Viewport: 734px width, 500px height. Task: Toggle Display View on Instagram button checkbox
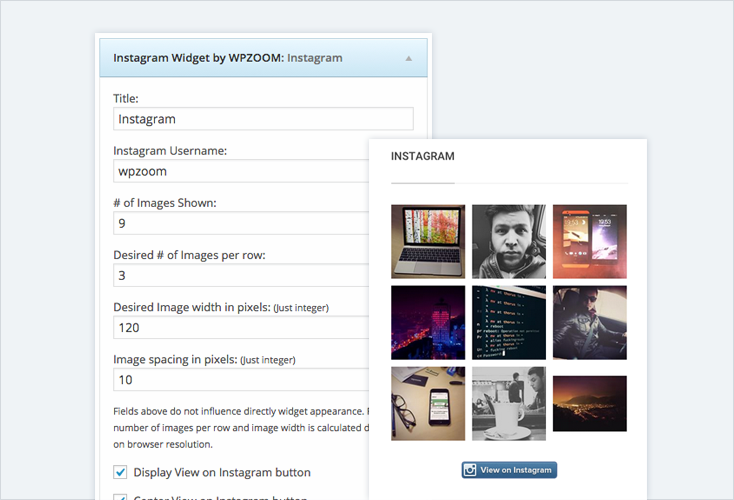click(120, 472)
